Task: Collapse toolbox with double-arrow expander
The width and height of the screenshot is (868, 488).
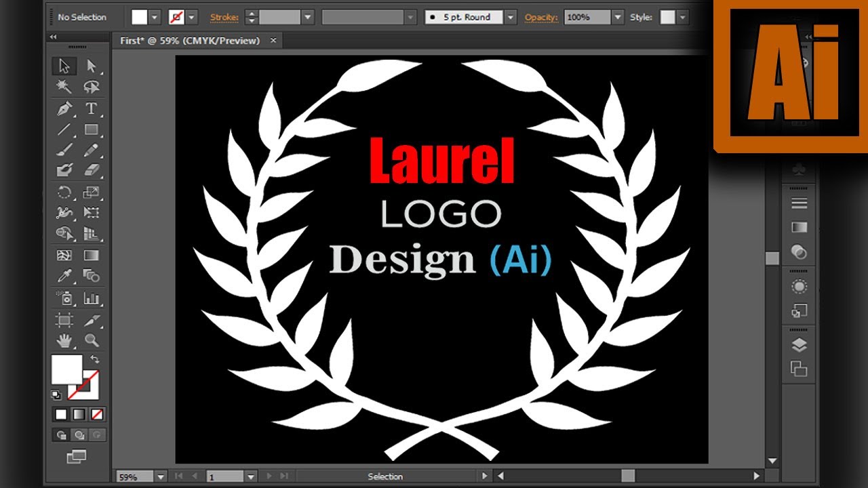Action: point(54,37)
